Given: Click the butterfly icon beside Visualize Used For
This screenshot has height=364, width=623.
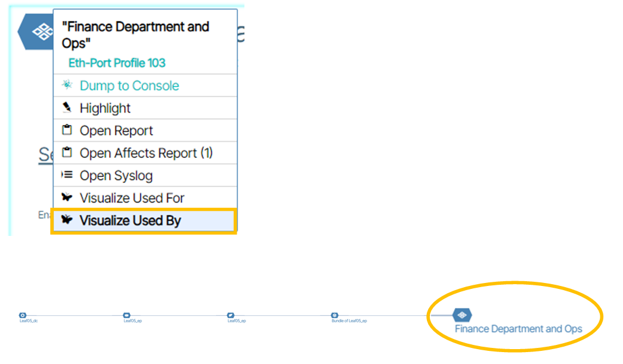Looking at the screenshot, I should [67, 198].
